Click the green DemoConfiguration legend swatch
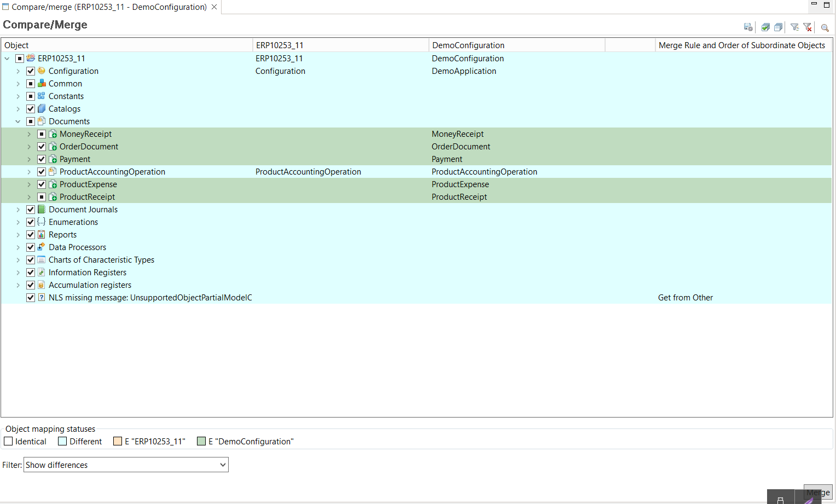836x504 pixels. pyautogui.click(x=201, y=442)
